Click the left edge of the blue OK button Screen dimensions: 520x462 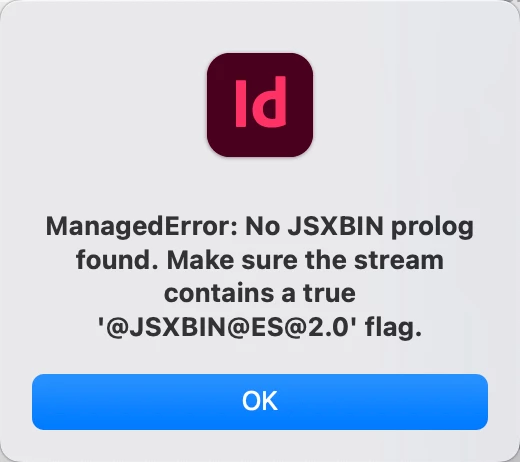click(38, 402)
